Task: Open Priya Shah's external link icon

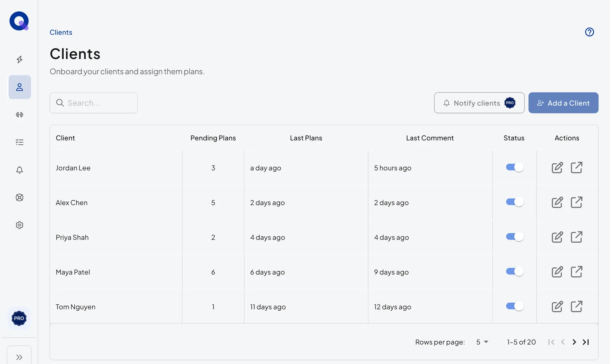Action: point(576,237)
